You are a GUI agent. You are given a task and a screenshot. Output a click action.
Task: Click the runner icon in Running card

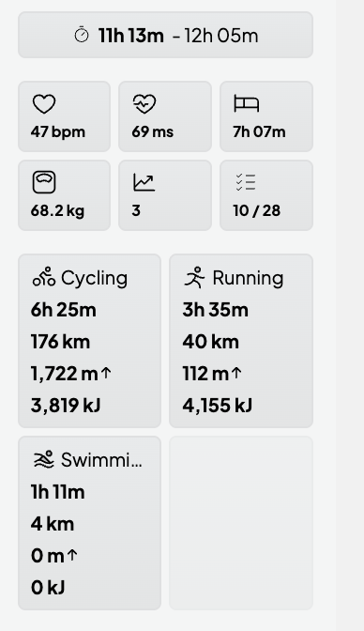[x=195, y=277]
